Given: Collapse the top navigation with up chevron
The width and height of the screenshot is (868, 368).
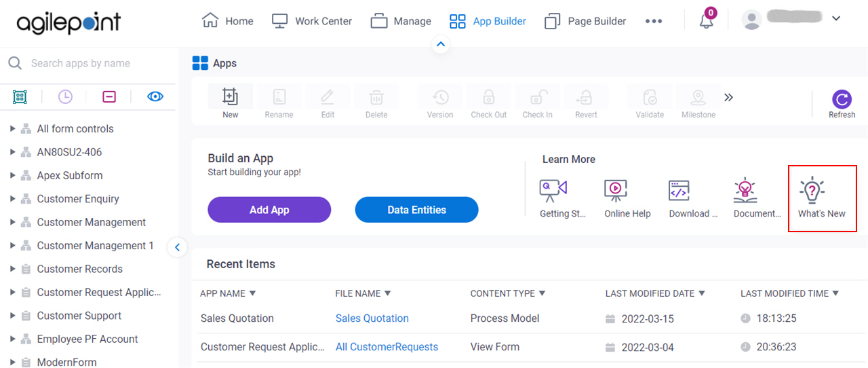Looking at the screenshot, I should 441,45.
